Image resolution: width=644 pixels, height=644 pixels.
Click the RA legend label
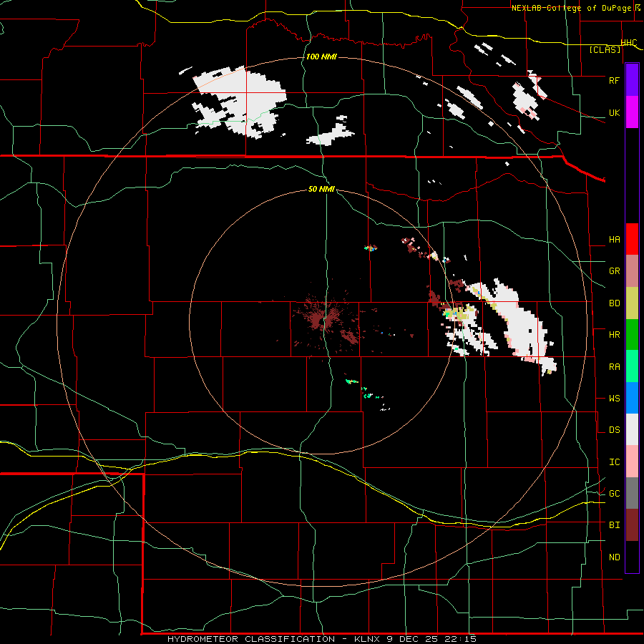614,367
